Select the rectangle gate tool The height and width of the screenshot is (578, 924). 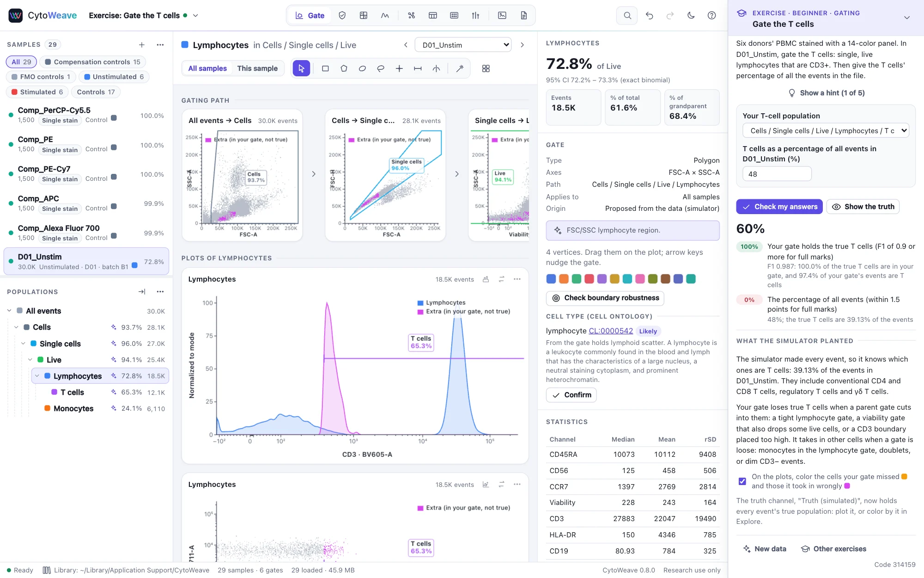[x=325, y=68]
